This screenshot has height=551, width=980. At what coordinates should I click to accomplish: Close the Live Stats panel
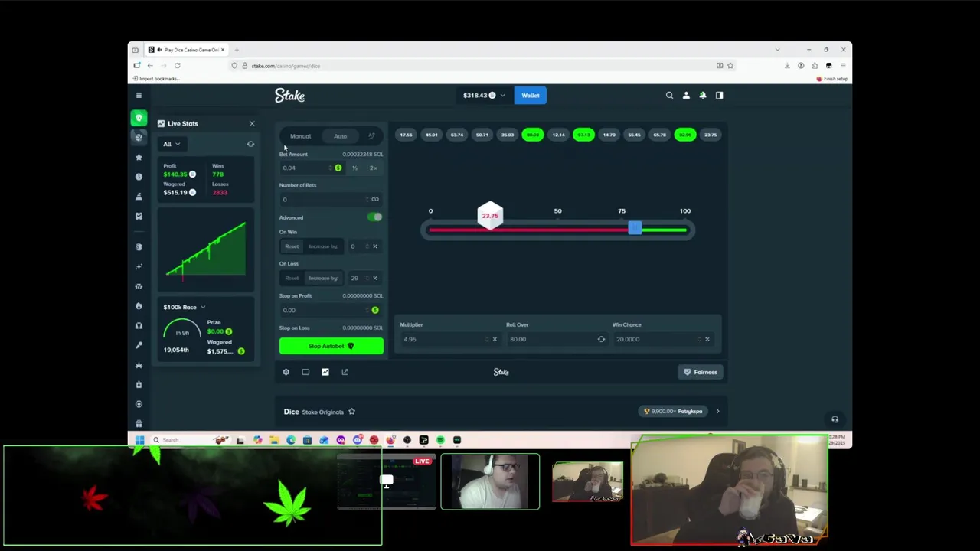252,123
